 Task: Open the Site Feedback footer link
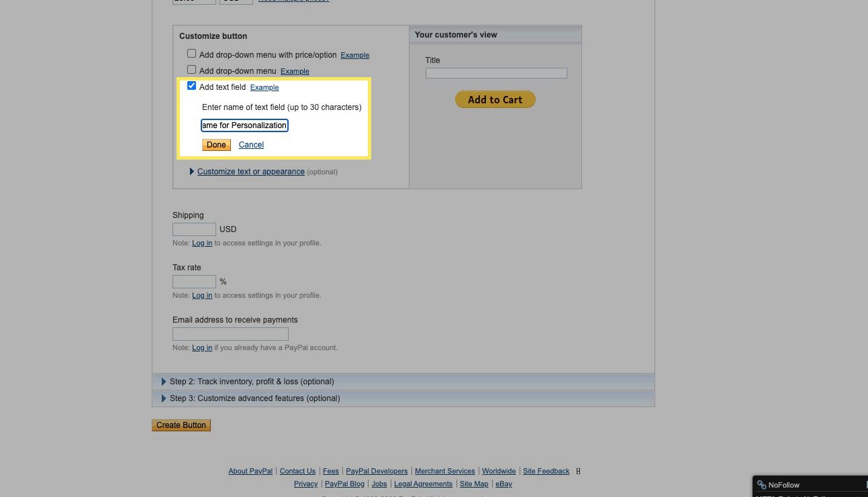tap(546, 472)
